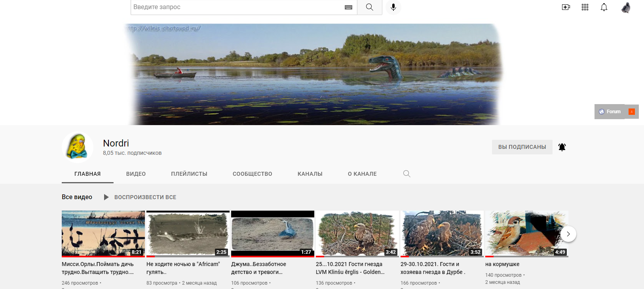Click title 25...10.2021 Гости гнезда
Screen dimensions: 644x289
pos(350,268)
